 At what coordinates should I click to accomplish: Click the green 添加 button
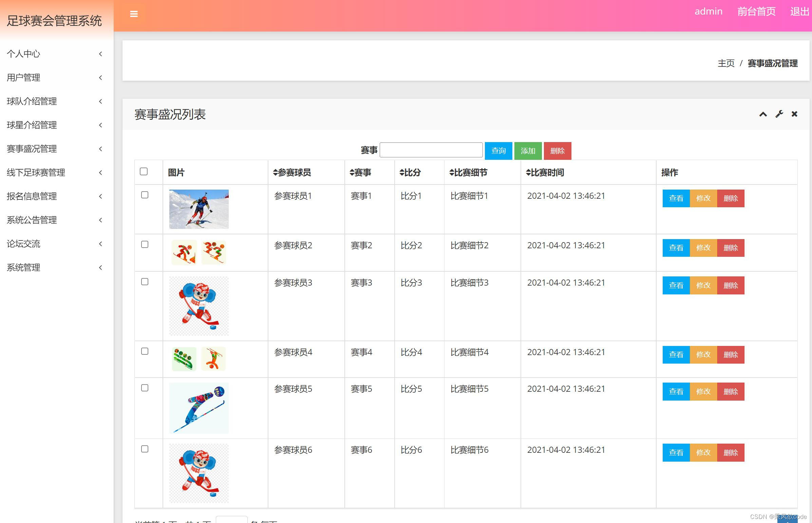pyautogui.click(x=528, y=151)
